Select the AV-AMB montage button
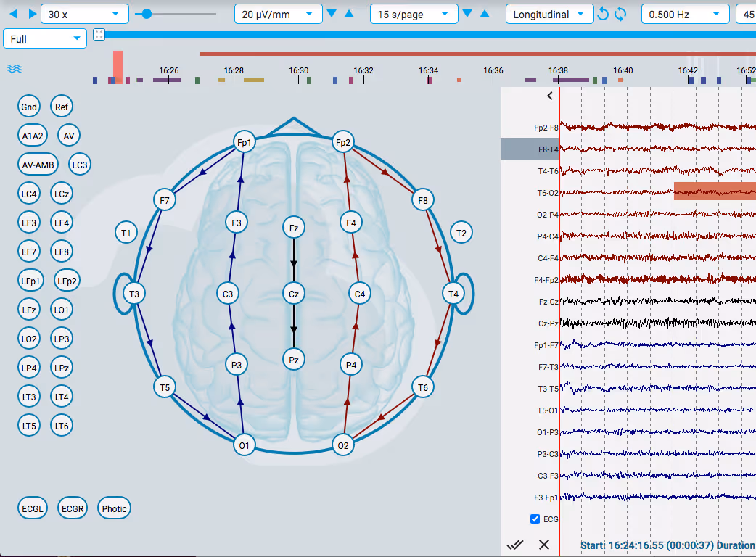 pyautogui.click(x=38, y=164)
